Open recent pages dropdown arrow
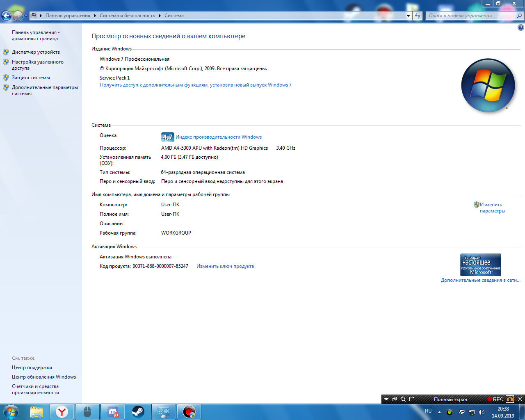This screenshot has width=525, height=420. (x=26, y=16)
